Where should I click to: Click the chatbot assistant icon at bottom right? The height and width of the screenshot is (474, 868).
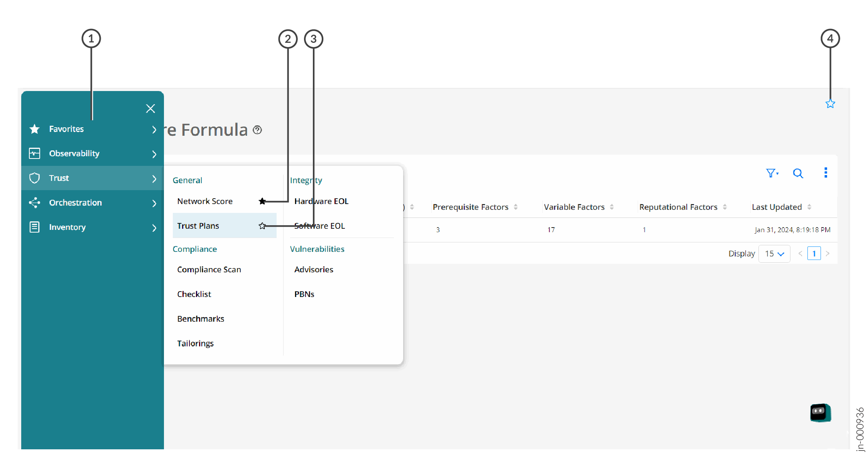(x=820, y=412)
